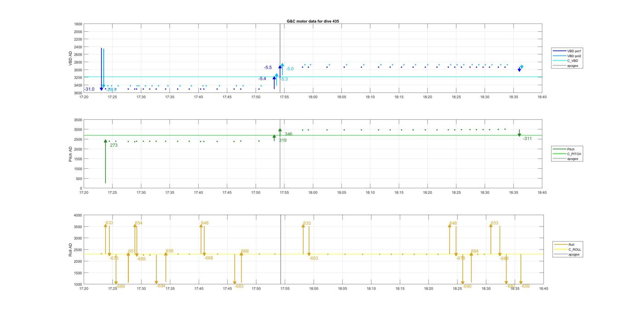Click 'apogee' in the Pitch legend

tap(573, 159)
